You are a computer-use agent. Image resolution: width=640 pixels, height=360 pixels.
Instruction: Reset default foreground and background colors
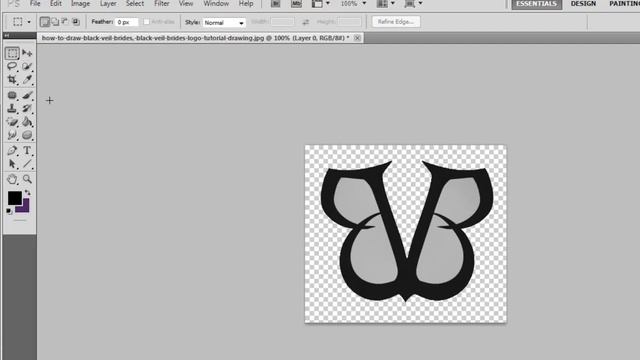click(9, 211)
